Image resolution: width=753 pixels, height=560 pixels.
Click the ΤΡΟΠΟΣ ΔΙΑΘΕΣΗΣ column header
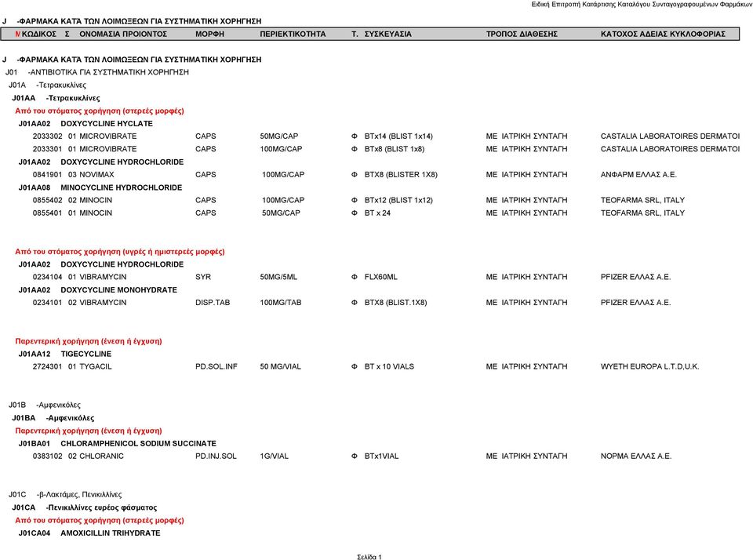point(522,34)
